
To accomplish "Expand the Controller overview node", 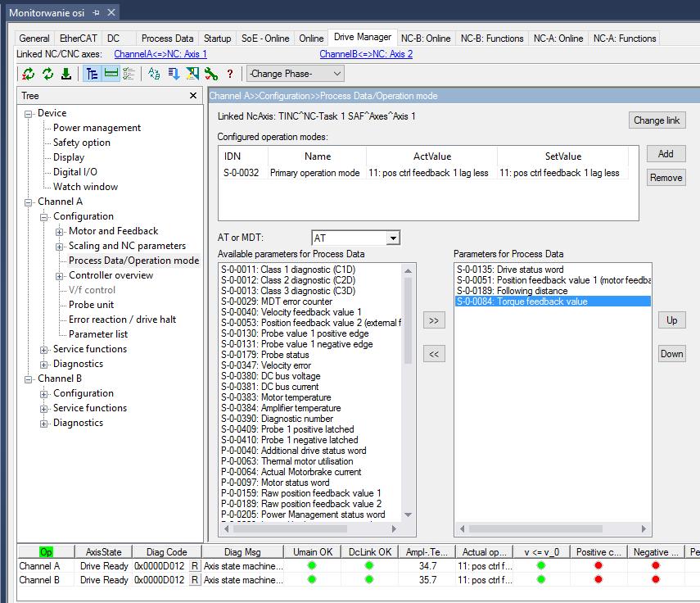I will click(x=60, y=276).
